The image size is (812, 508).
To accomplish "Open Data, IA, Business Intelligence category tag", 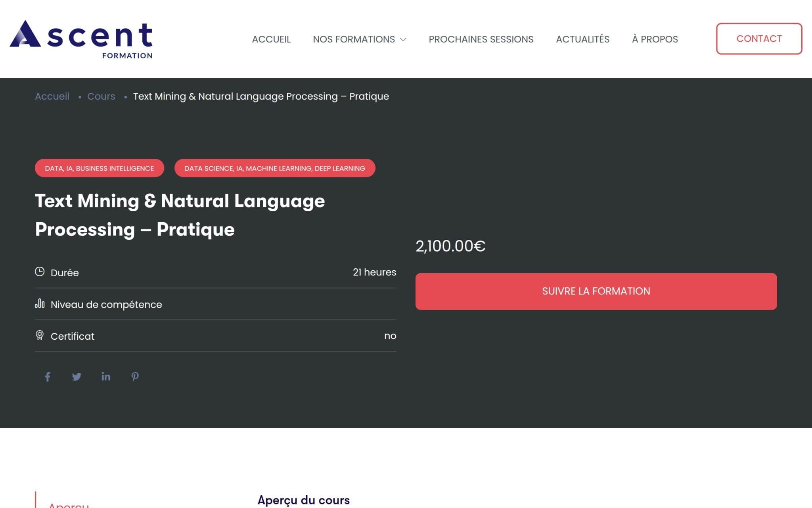I will (100, 168).
